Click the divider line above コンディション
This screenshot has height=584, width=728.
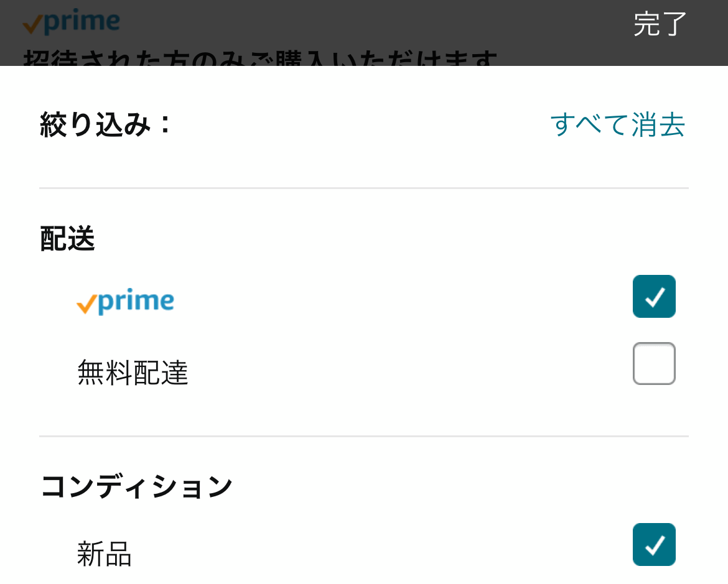(364, 437)
